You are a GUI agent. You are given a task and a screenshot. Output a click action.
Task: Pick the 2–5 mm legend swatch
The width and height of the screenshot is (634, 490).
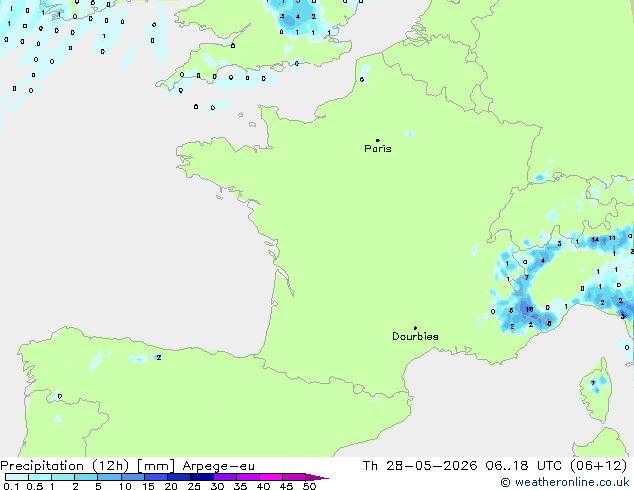pyautogui.click(x=86, y=477)
